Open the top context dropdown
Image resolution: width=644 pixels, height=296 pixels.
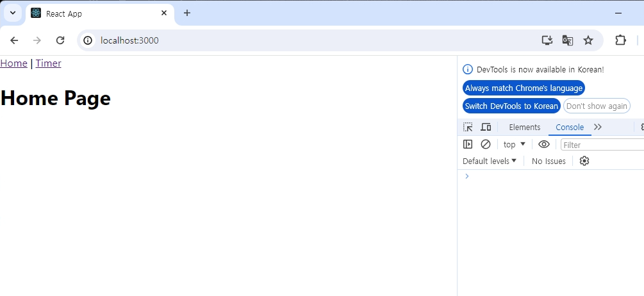pyautogui.click(x=514, y=145)
